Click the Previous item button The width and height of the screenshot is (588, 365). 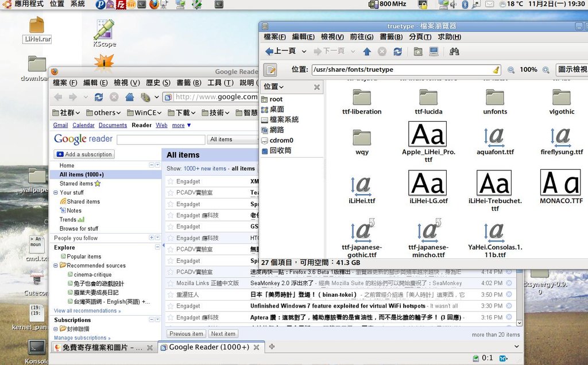pos(186,333)
